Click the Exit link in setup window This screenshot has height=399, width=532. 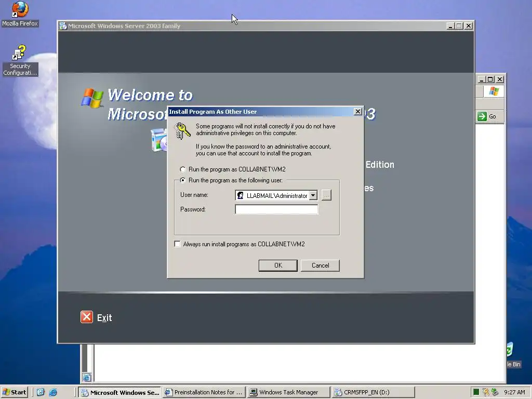pos(104,317)
